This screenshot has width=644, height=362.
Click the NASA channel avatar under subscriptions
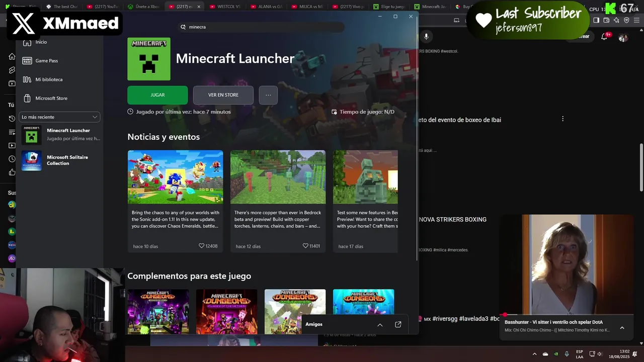(x=12, y=245)
